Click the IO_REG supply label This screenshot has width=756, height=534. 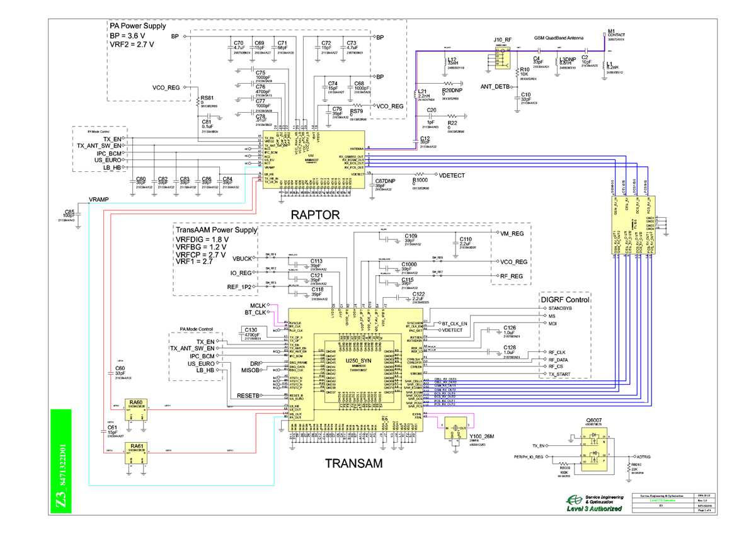(x=242, y=273)
